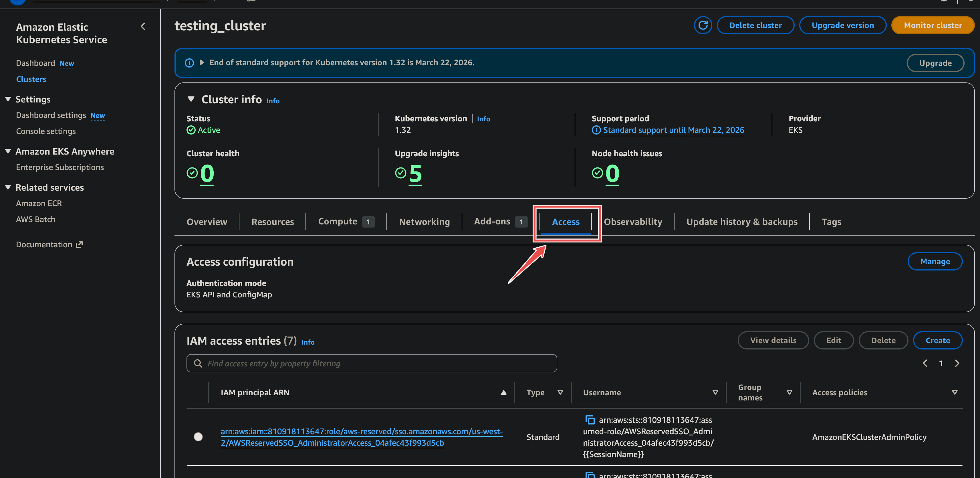980x478 pixels.
Task: Click the refresh cluster icon
Action: pos(703,25)
